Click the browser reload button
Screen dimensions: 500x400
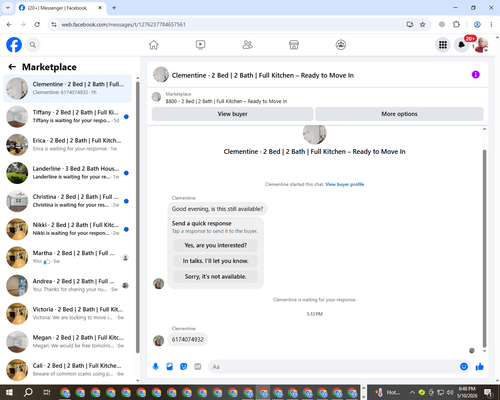point(37,24)
